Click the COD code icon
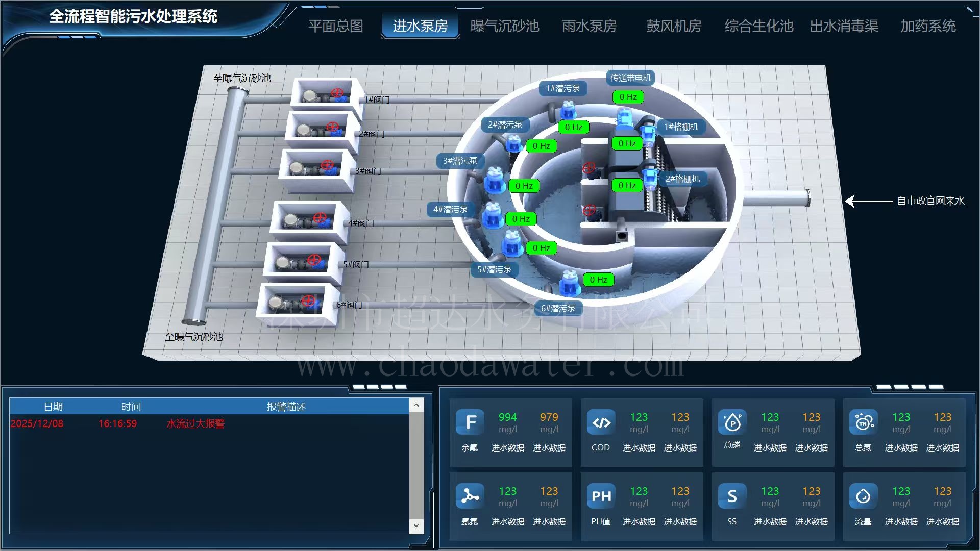The image size is (980, 551). 601,422
